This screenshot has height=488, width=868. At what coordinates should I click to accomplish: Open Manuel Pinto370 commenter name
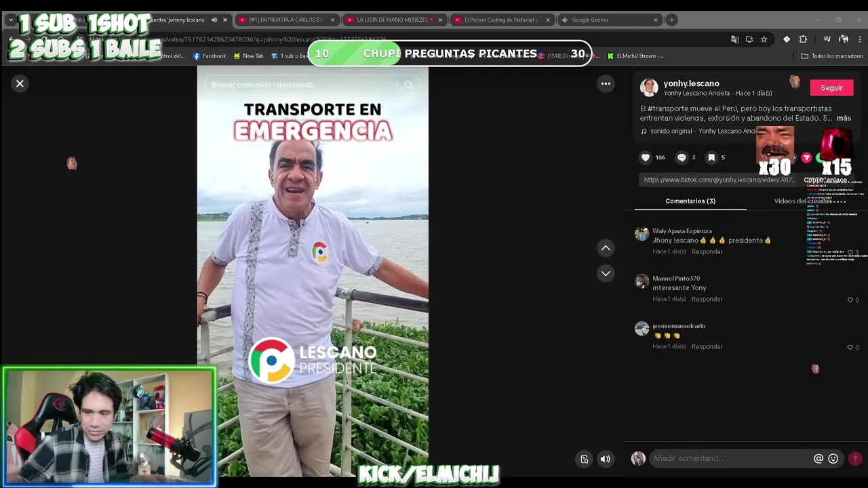tap(676, 278)
